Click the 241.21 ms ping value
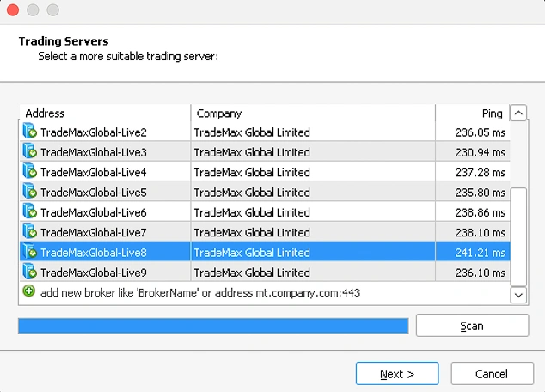 coord(480,253)
